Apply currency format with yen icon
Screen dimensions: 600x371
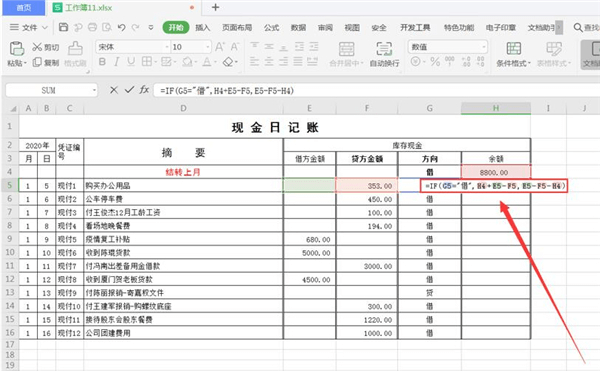(x=416, y=61)
